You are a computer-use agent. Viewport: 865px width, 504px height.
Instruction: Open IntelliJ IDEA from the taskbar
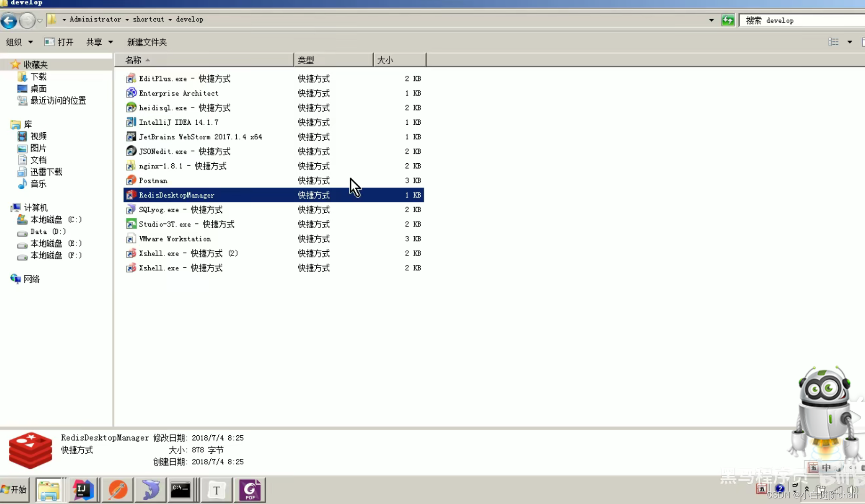[x=83, y=490]
